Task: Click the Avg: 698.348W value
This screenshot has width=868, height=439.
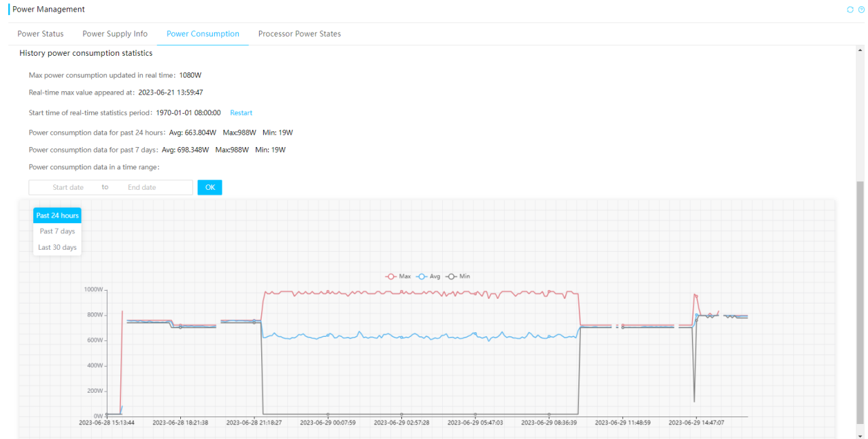Action: [185, 150]
